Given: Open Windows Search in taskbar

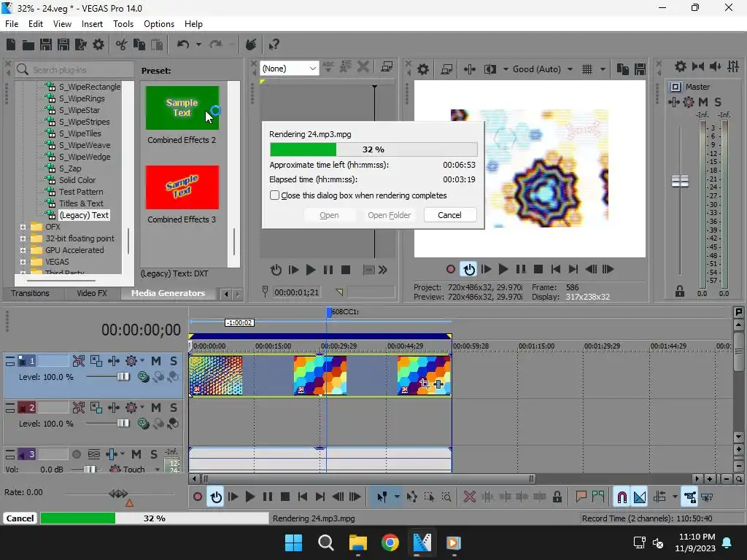Looking at the screenshot, I should click(x=326, y=542).
